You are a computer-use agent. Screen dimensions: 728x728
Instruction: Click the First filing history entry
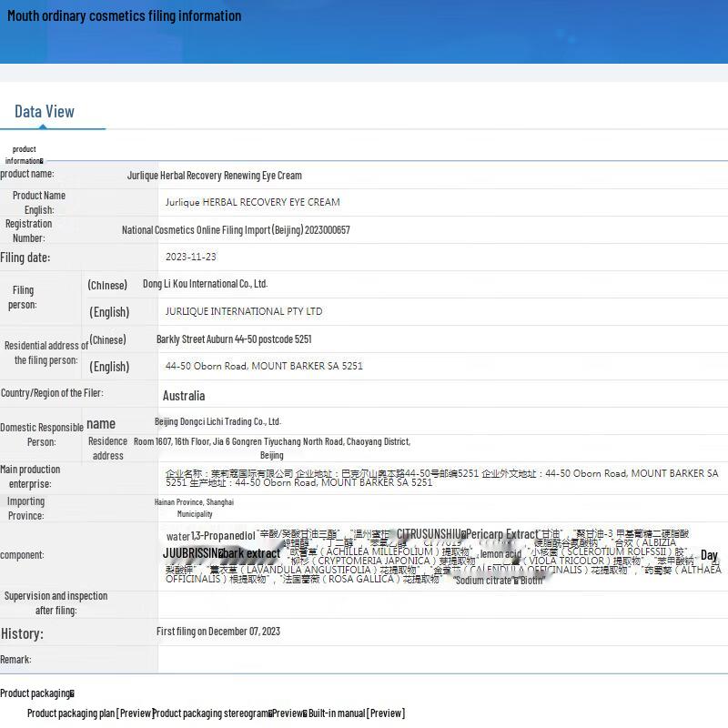pos(218,632)
